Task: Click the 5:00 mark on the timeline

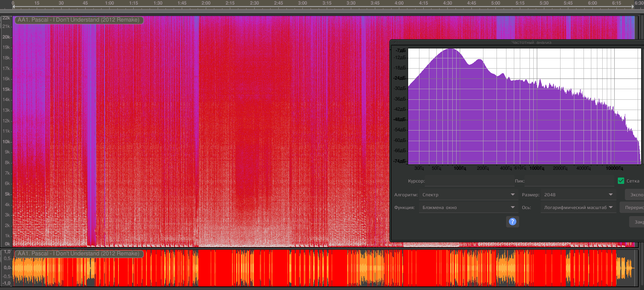Action: point(496,3)
